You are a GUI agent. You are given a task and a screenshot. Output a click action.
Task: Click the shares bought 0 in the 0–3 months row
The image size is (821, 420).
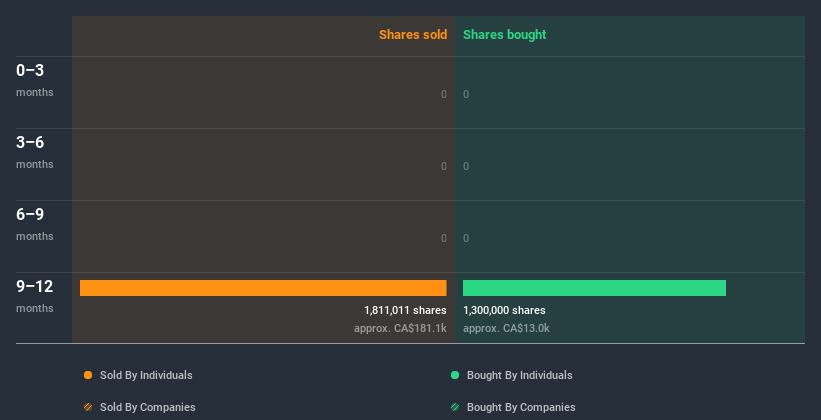pyautogui.click(x=466, y=94)
